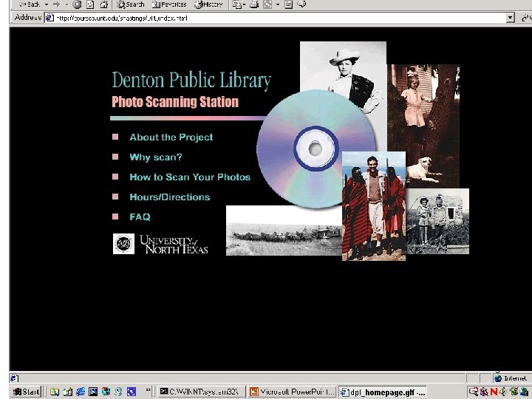This screenshot has height=399, width=532.
Task: Open the FAQ link
Action: coord(140,216)
